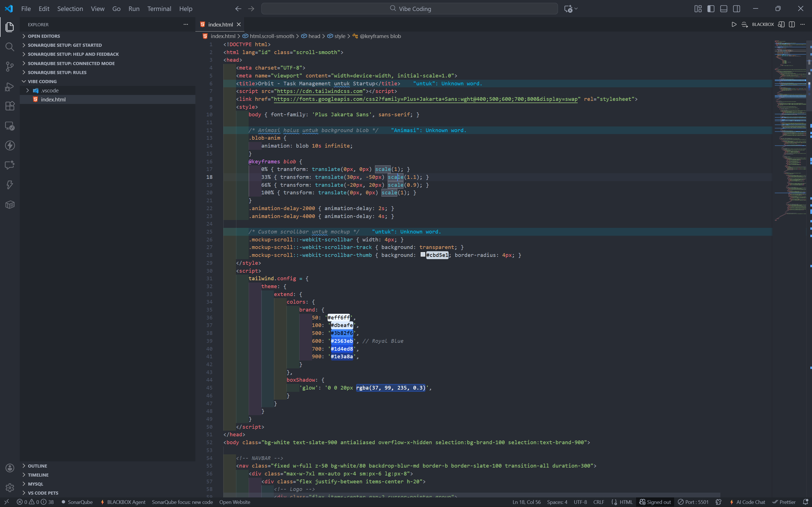This screenshot has height=507, width=812.
Task: Toggle Primary Side Bar visibility
Action: point(711,9)
